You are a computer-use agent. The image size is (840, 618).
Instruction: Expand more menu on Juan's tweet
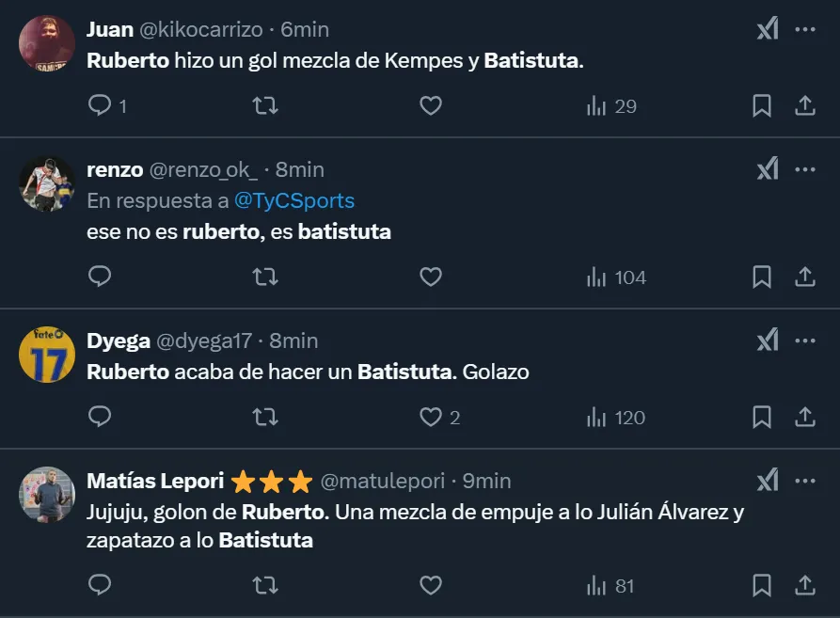(805, 29)
